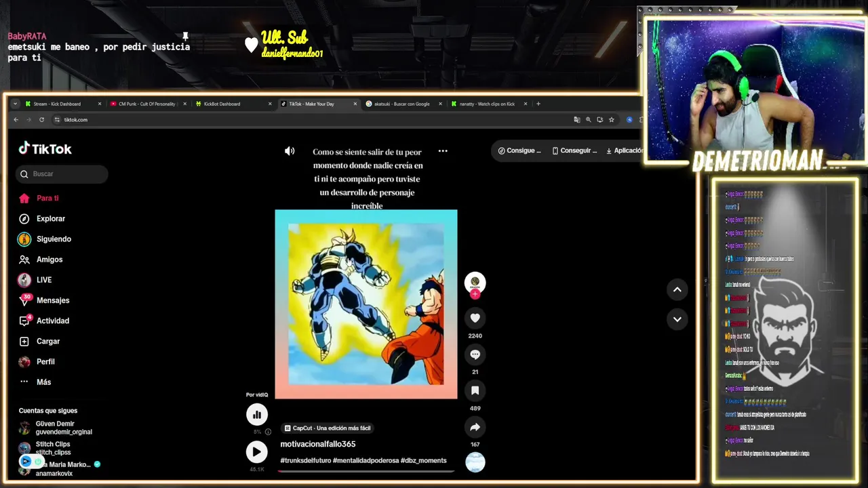Viewport: 868px width, 488px height.
Task: Switch to CM Punk - Cult Of Personality tab
Action: [x=146, y=104]
